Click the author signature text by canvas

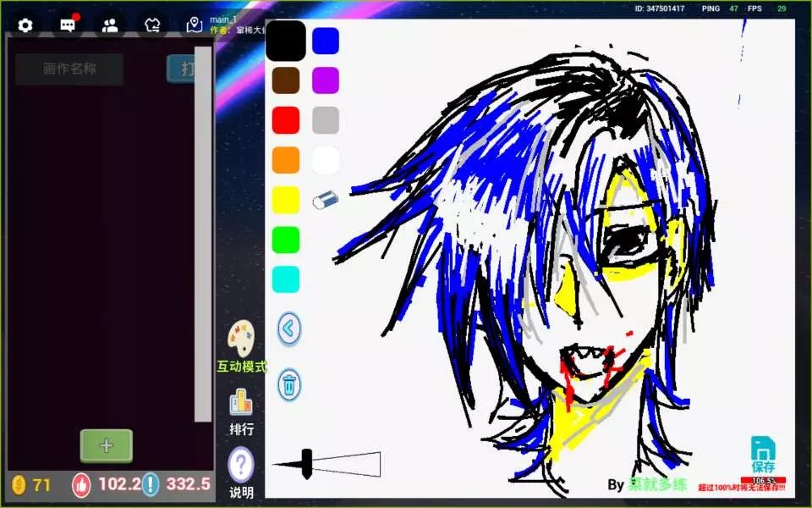tap(647, 484)
